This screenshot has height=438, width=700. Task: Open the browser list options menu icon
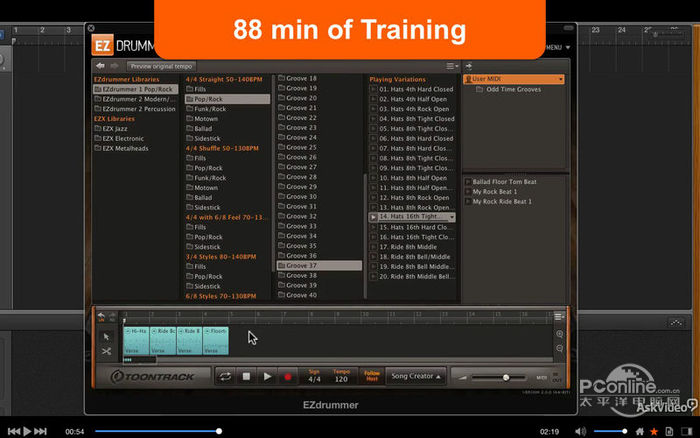[452, 66]
